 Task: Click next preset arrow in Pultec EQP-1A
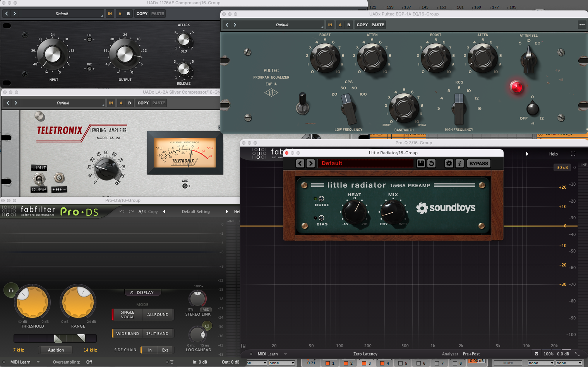click(235, 25)
